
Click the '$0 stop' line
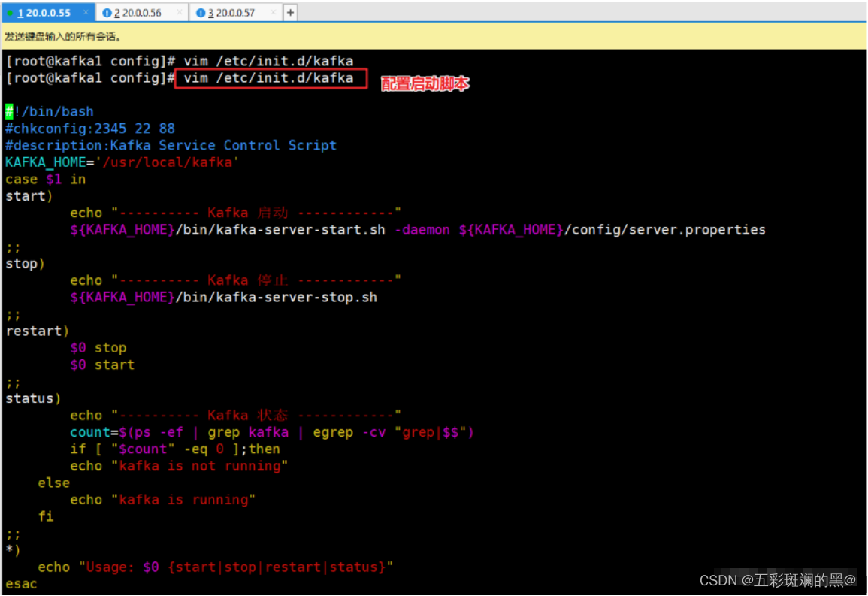click(x=98, y=348)
